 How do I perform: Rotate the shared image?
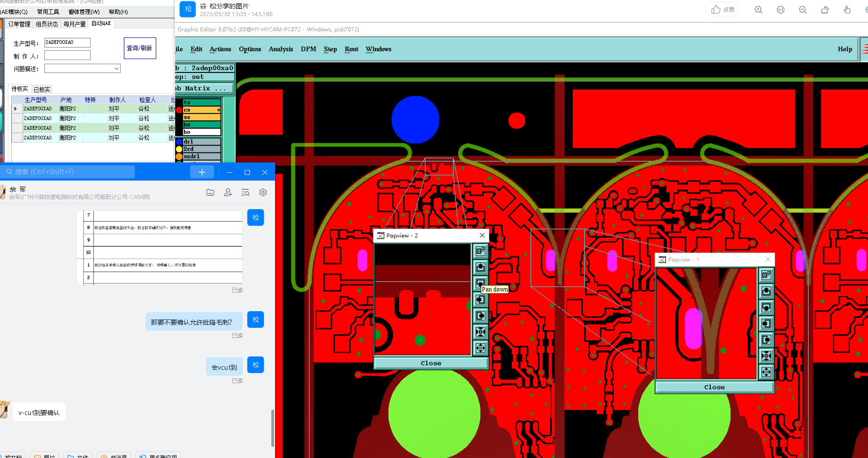click(825, 10)
